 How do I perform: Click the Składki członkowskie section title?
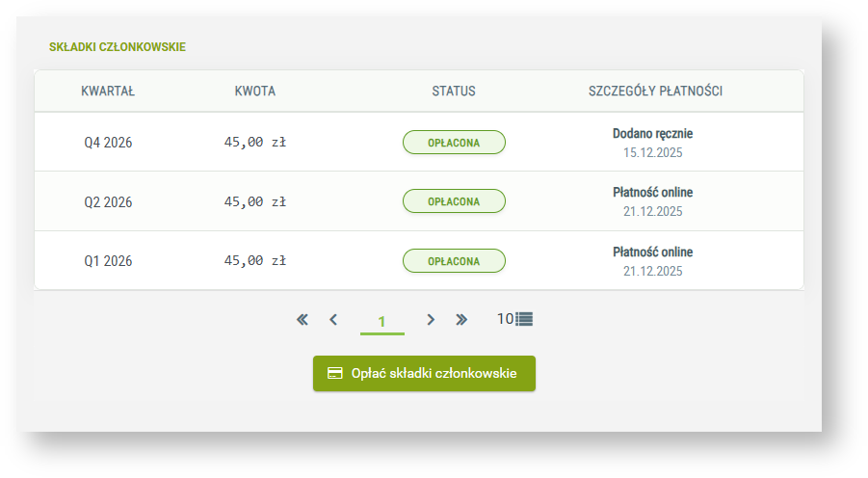pos(118,46)
